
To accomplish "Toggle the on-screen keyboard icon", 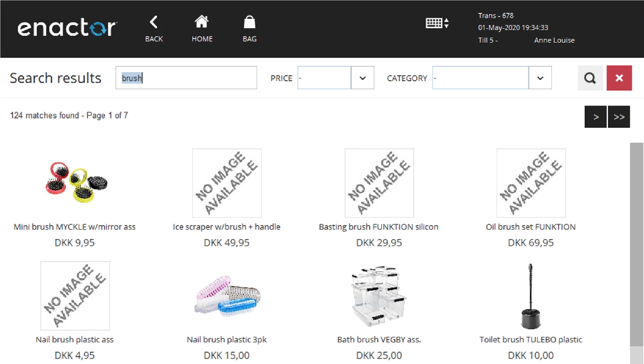I will pos(437,23).
